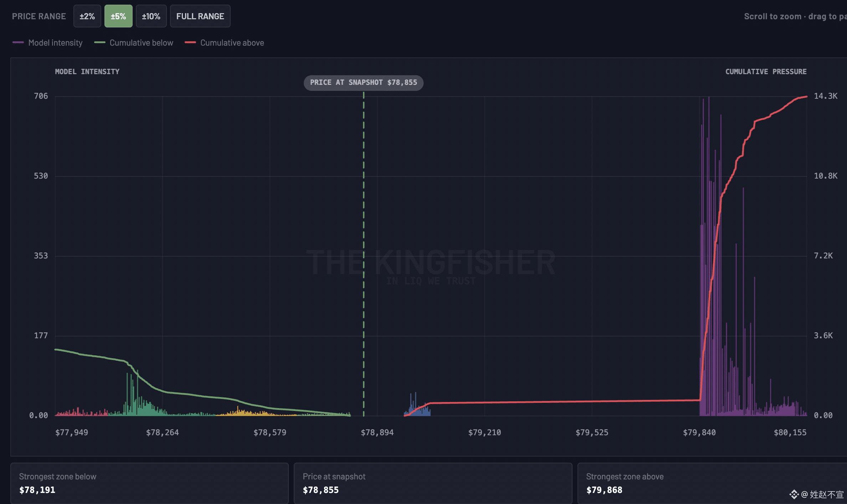
Task: Click the MODEL INTENSITY axis title
Action: pyautogui.click(x=87, y=72)
